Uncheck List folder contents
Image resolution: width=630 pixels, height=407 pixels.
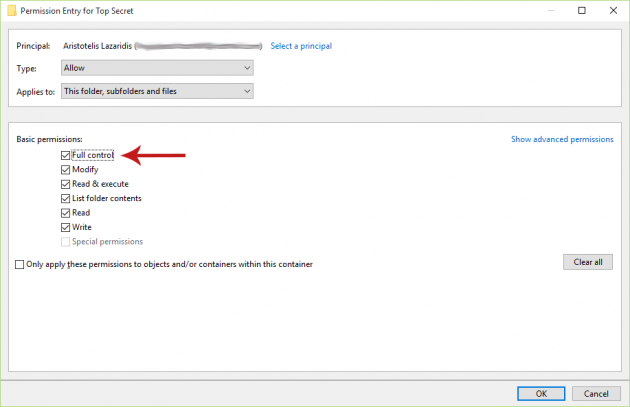[x=65, y=198]
